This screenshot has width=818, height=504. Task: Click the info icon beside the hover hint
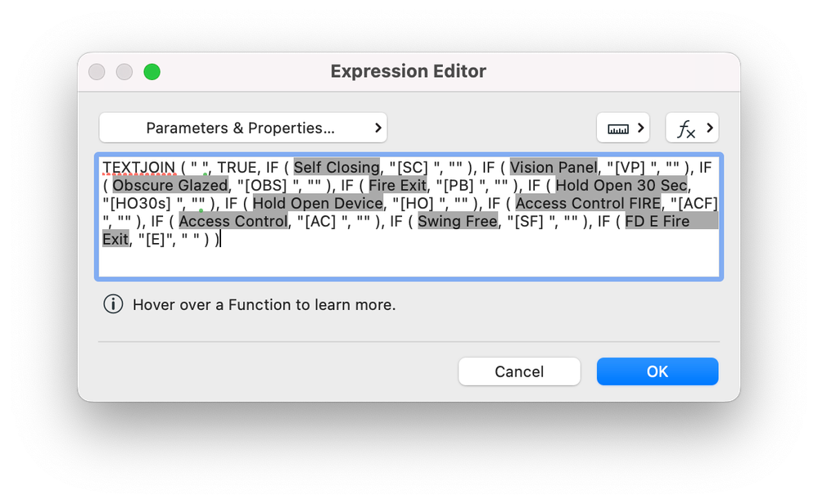click(113, 304)
